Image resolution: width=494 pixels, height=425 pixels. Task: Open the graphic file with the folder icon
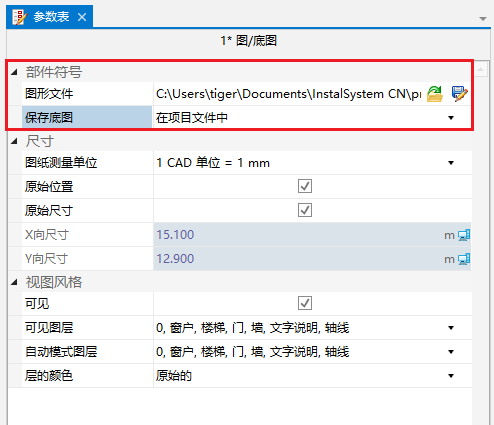tap(435, 94)
